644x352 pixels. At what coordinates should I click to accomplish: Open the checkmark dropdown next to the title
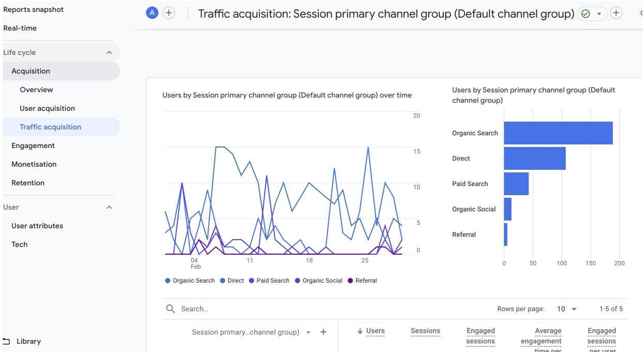click(599, 13)
